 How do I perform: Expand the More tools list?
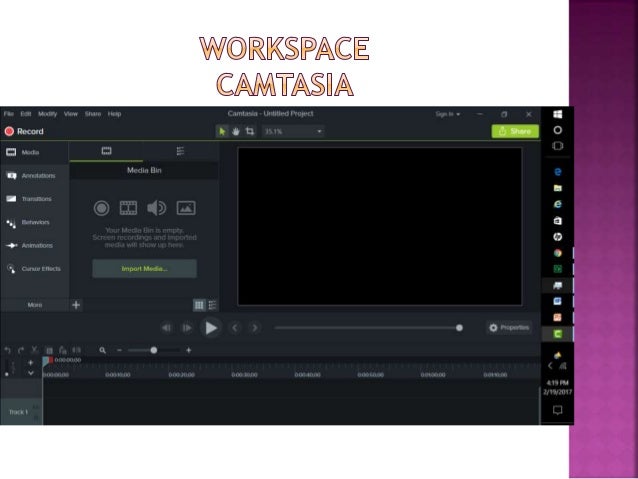[x=35, y=305]
